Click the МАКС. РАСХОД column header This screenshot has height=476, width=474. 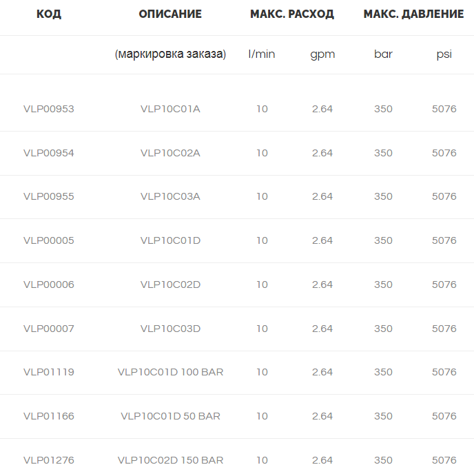292,14
